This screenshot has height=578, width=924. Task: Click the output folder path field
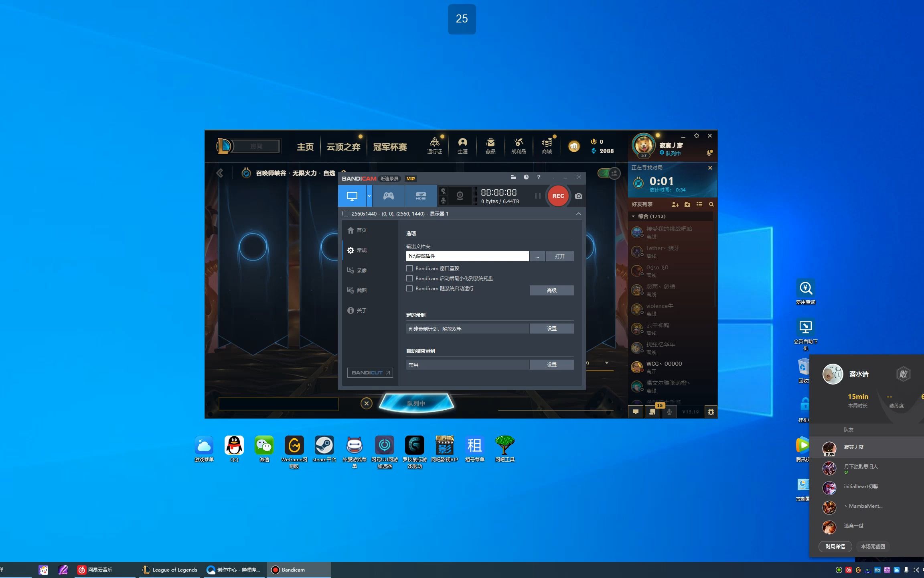[467, 256]
